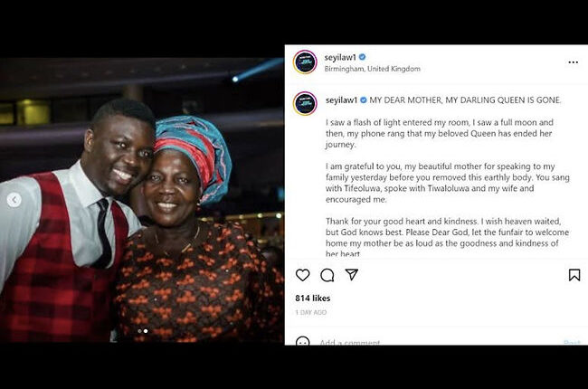
Task: Open the seyilaw1 username in header
Action: [340, 57]
